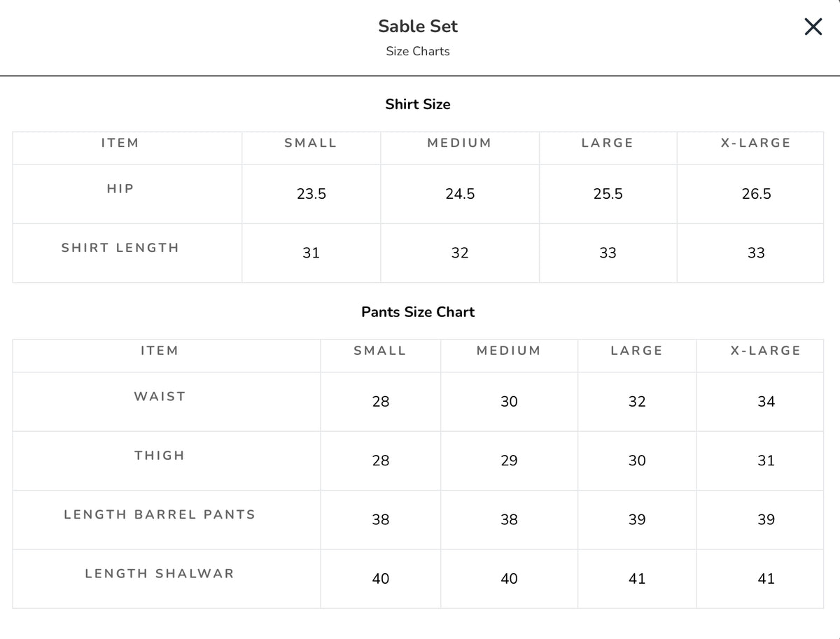
Task: Close the Sable Set size chart
Action: point(813,27)
